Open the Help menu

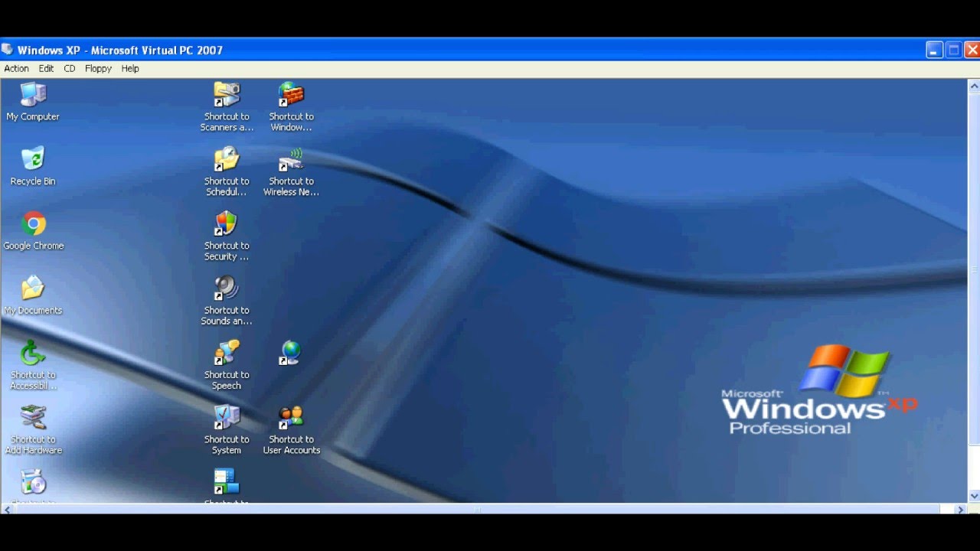(x=130, y=69)
